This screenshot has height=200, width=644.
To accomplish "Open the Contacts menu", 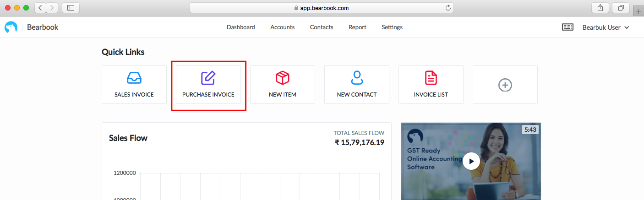I will coord(322,27).
